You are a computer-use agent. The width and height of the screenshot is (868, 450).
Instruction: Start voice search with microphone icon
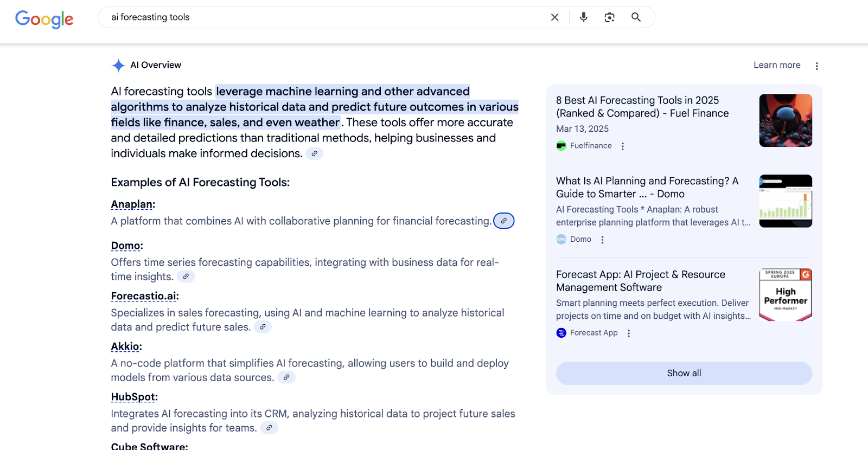pos(584,17)
